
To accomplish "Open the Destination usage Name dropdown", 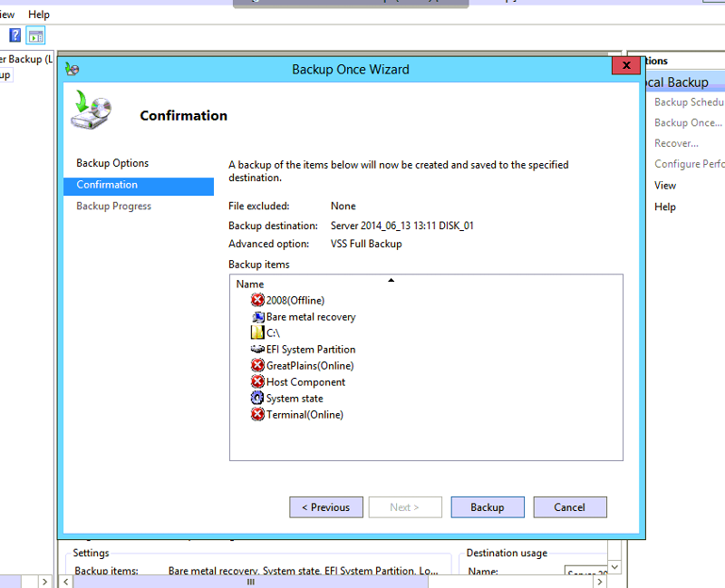I will 614,566.
